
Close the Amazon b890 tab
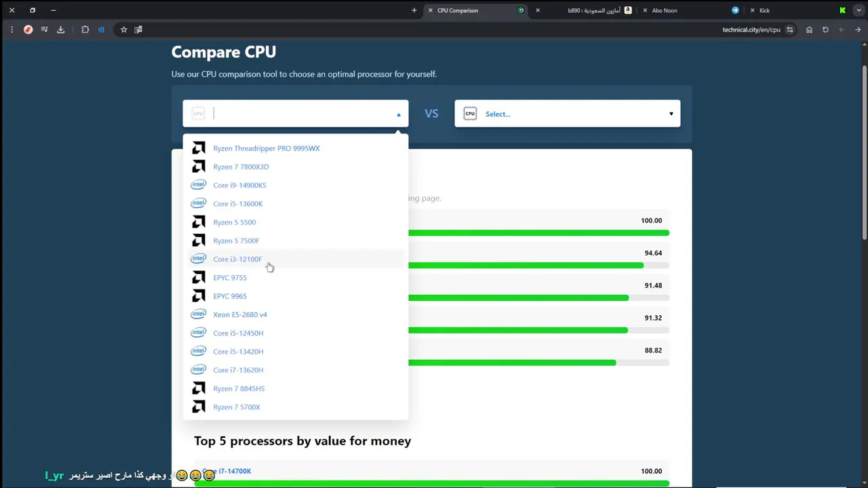coord(538,10)
